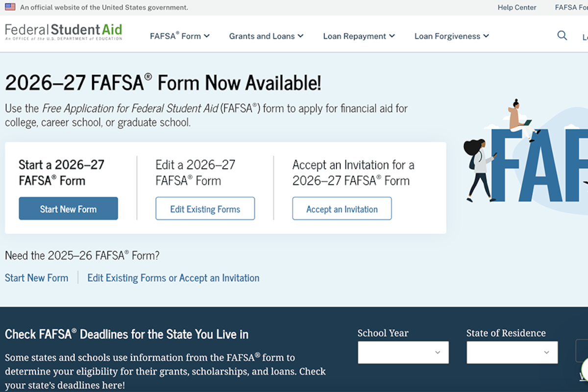
Task: Start a new 2025-26 FAFSA form
Action: click(36, 278)
